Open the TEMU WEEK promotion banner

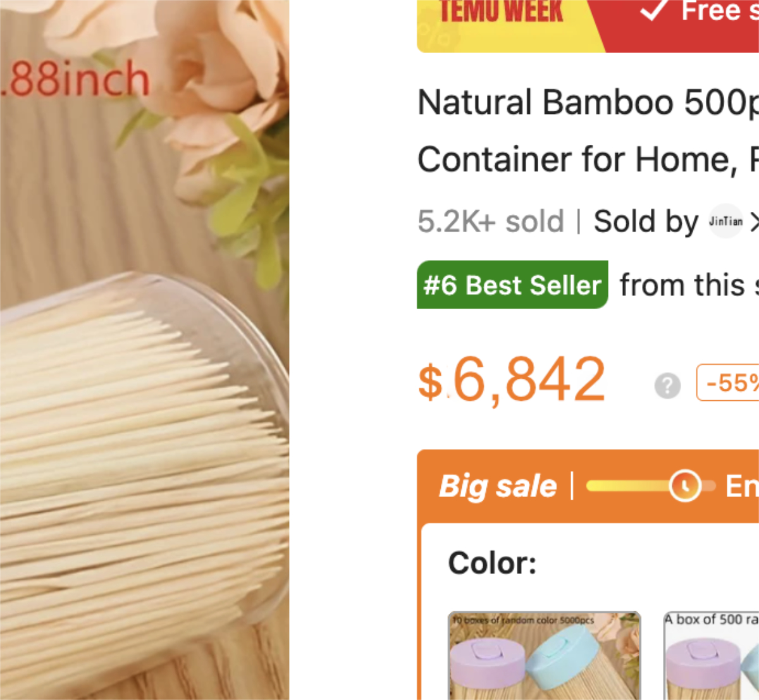point(502,13)
